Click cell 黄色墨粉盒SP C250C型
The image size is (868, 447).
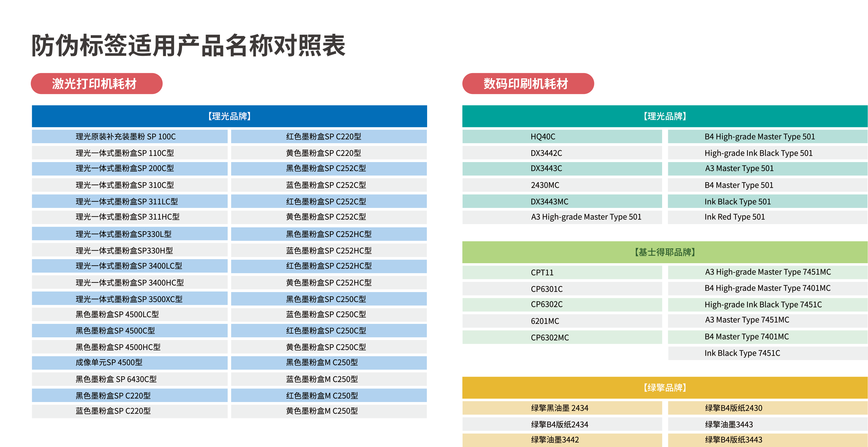pos(329,347)
